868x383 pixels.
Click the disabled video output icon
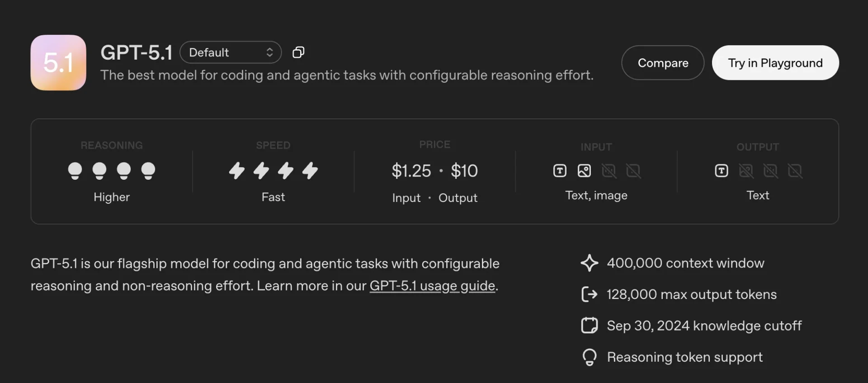pyautogui.click(x=795, y=171)
